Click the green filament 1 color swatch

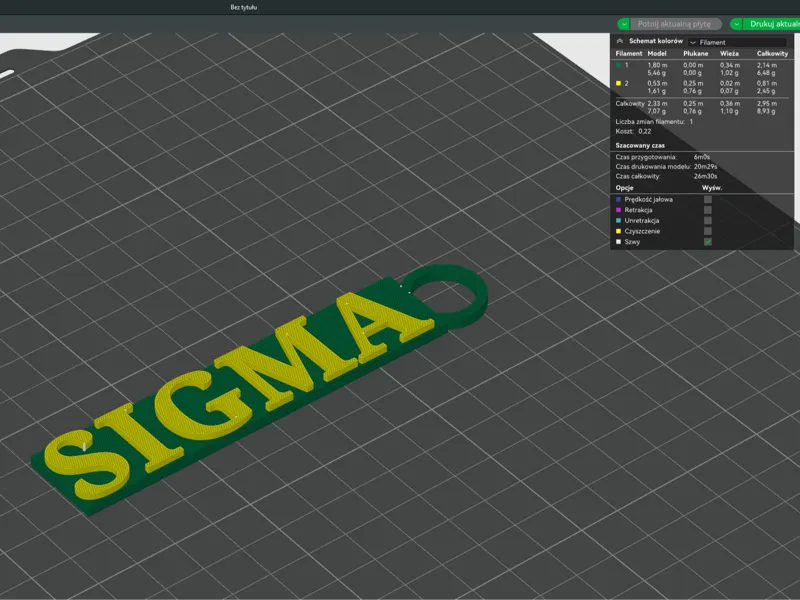point(618,65)
